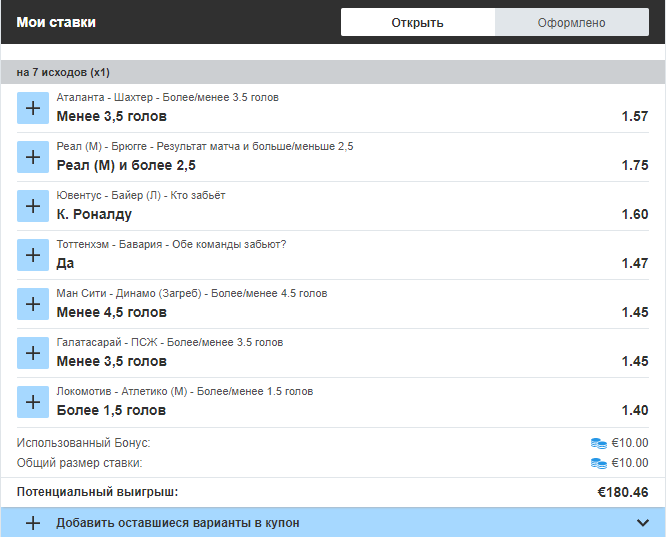Click 1.45 odds for Ман Сити bet
The image size is (666, 537).
tap(635, 312)
